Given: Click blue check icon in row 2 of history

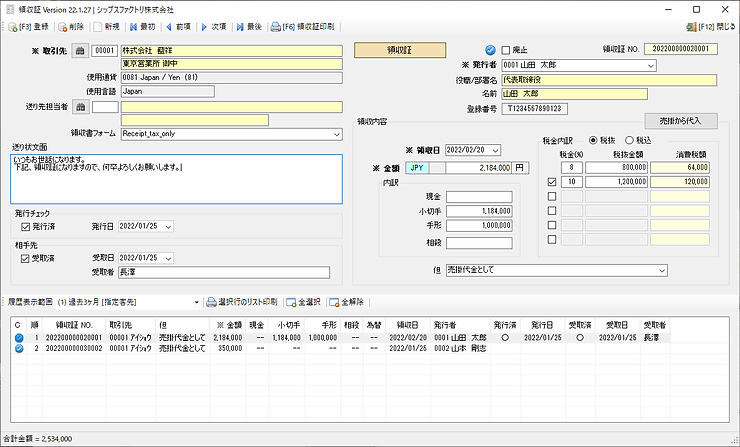Looking at the screenshot, I should point(19,348).
